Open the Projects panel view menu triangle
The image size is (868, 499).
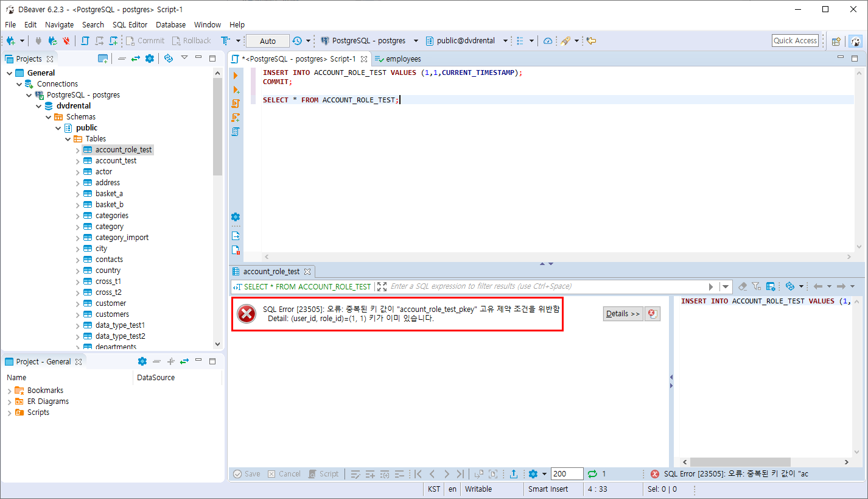click(184, 58)
